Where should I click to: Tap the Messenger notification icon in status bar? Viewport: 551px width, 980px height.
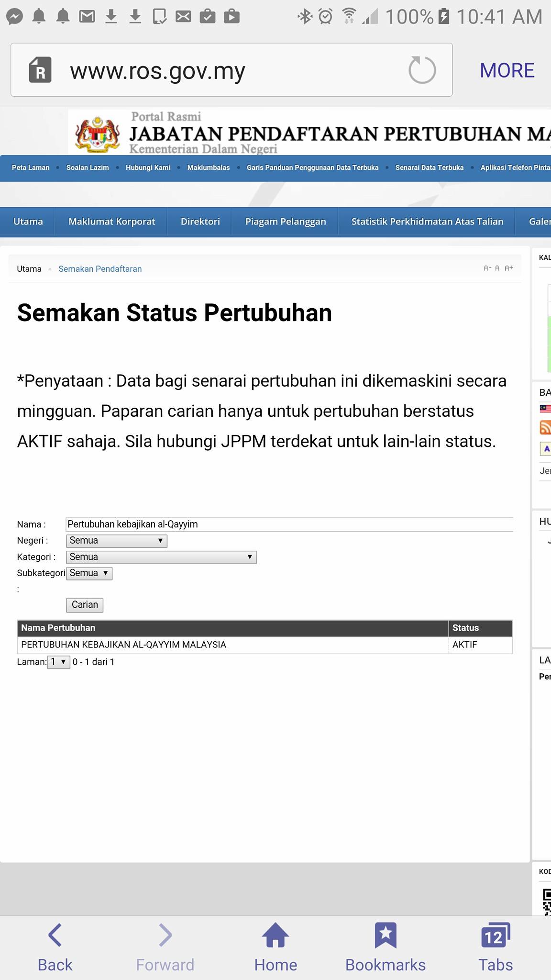pyautogui.click(x=14, y=17)
